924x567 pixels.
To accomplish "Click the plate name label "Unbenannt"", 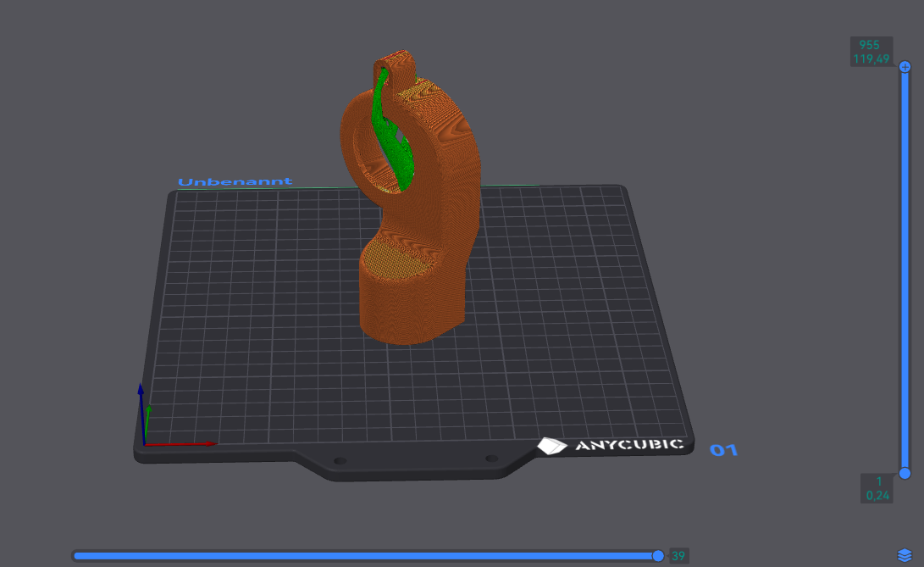I will click(235, 181).
